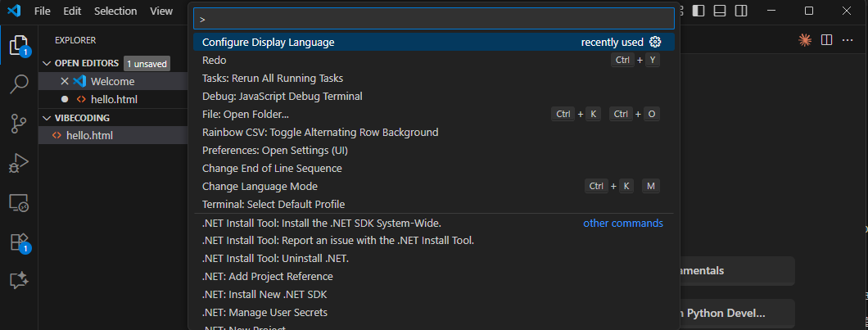Image resolution: width=868 pixels, height=330 pixels.
Task: Open the Search view in activity bar
Action: pyautogui.click(x=19, y=84)
